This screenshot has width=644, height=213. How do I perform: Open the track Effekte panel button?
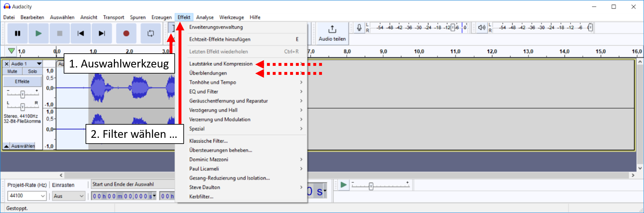click(x=23, y=82)
